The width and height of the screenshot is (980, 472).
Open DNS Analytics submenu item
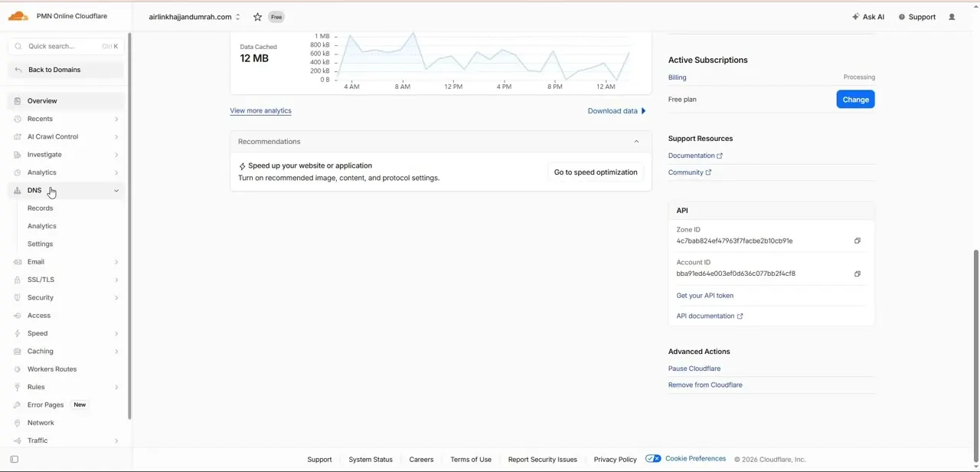pyautogui.click(x=42, y=226)
